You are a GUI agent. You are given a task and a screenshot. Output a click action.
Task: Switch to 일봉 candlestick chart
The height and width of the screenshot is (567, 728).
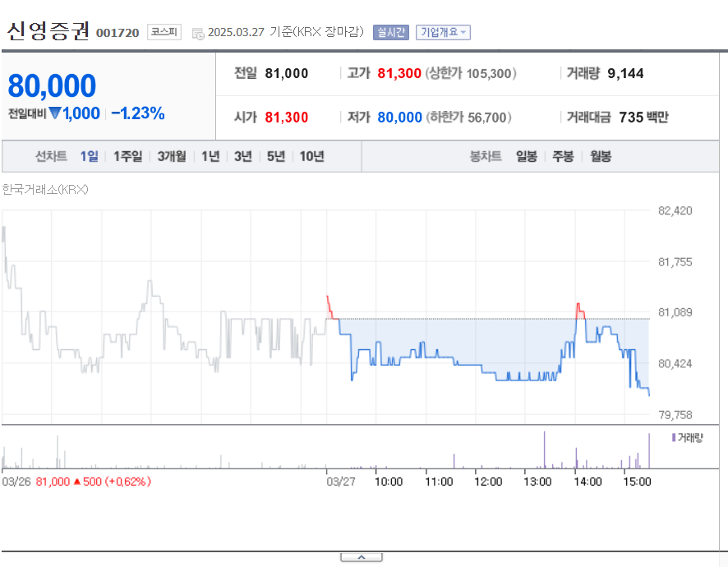[527, 156]
